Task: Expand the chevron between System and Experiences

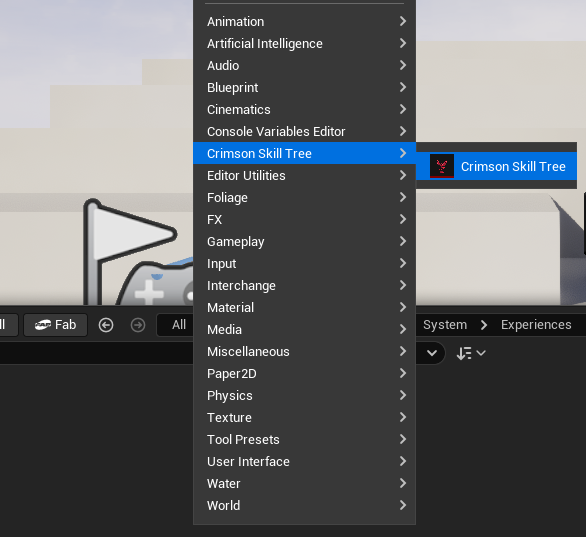Action: (x=484, y=325)
